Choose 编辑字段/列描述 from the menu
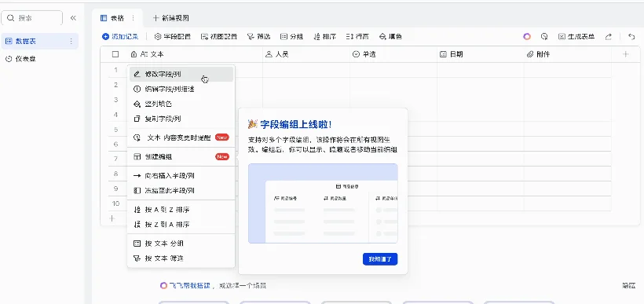 coord(181,89)
